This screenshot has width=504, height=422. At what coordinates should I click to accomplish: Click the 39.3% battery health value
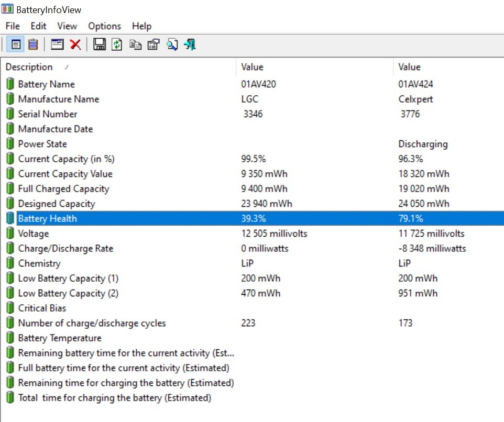[x=253, y=218]
